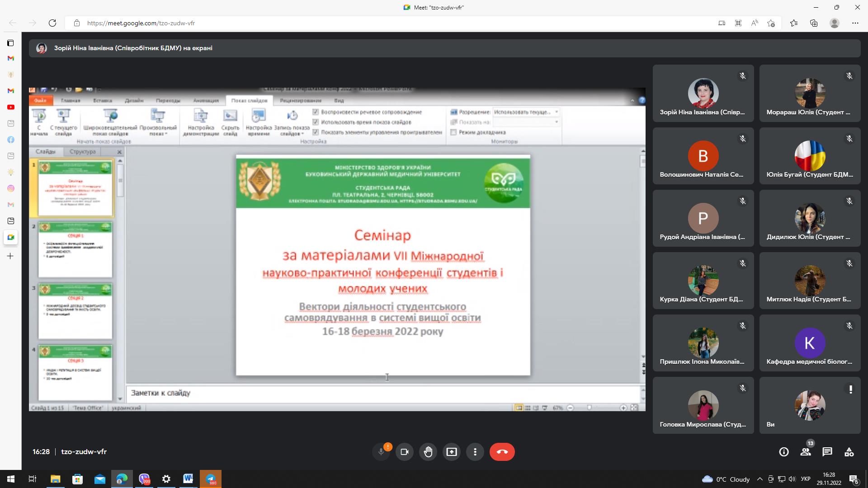Open Settings gear on the taskbar

click(x=166, y=479)
